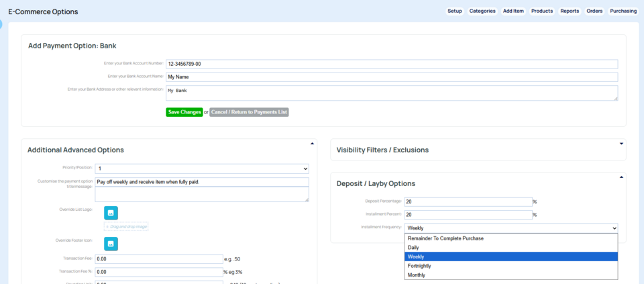Click the Installment Percent field
Image resolution: width=644 pixels, height=284 pixels.
pyautogui.click(x=468, y=215)
